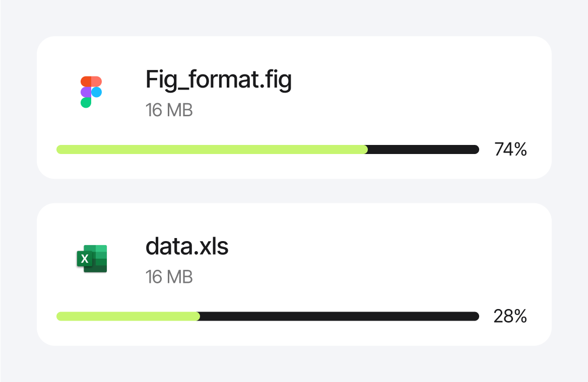Click the progress bar for Fig_format.fig
The width and height of the screenshot is (588, 382).
tap(268, 149)
